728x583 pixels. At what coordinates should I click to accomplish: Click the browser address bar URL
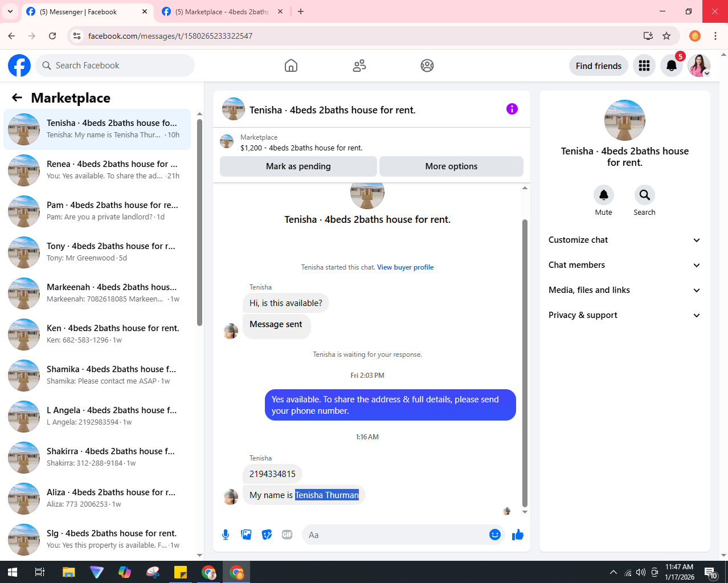[170, 36]
